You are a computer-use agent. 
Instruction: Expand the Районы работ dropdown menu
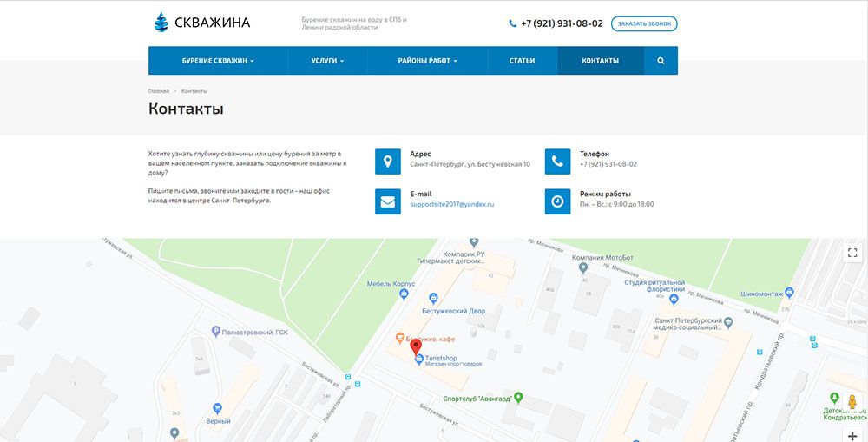(427, 61)
